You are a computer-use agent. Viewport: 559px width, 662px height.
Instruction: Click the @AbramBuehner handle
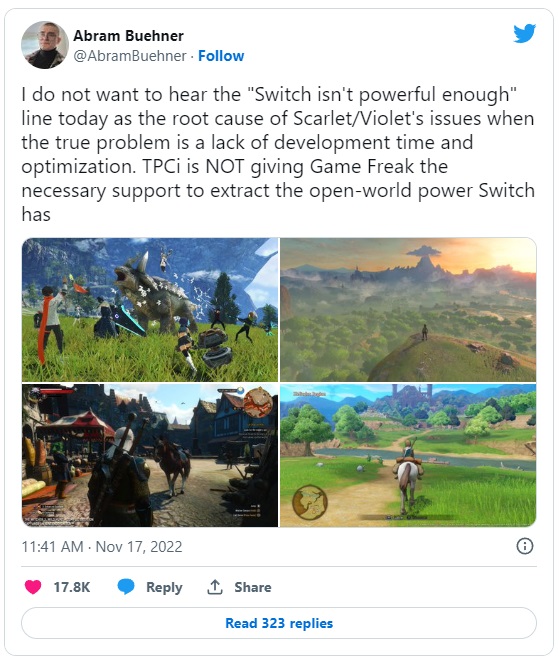tap(130, 56)
